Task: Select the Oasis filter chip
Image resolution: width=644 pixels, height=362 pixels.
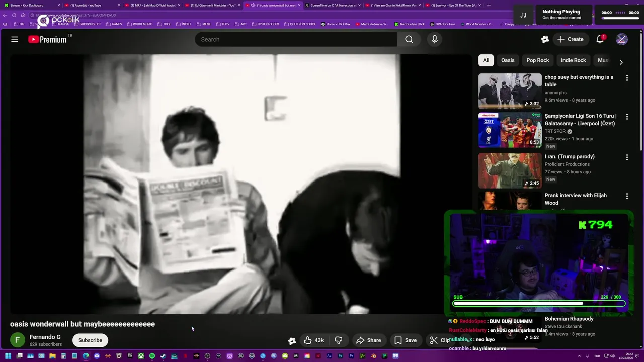Action: tap(508, 60)
